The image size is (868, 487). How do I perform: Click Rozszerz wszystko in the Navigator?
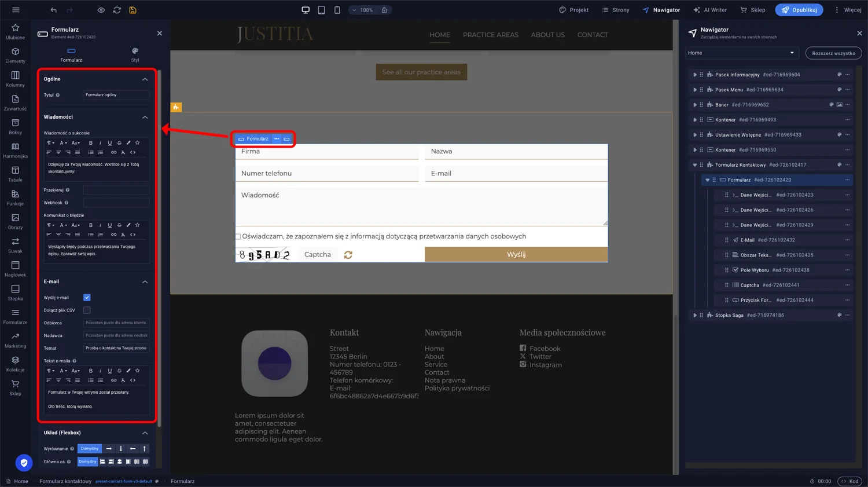tap(833, 53)
